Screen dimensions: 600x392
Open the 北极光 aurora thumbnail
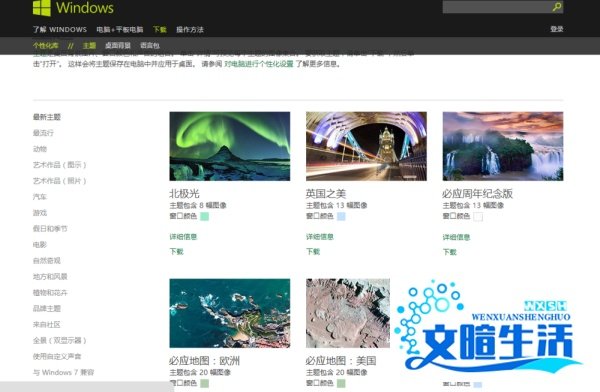coord(230,146)
